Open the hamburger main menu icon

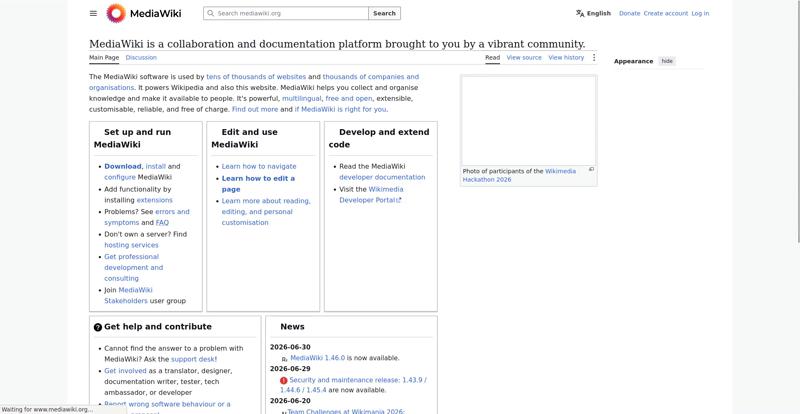(x=93, y=13)
